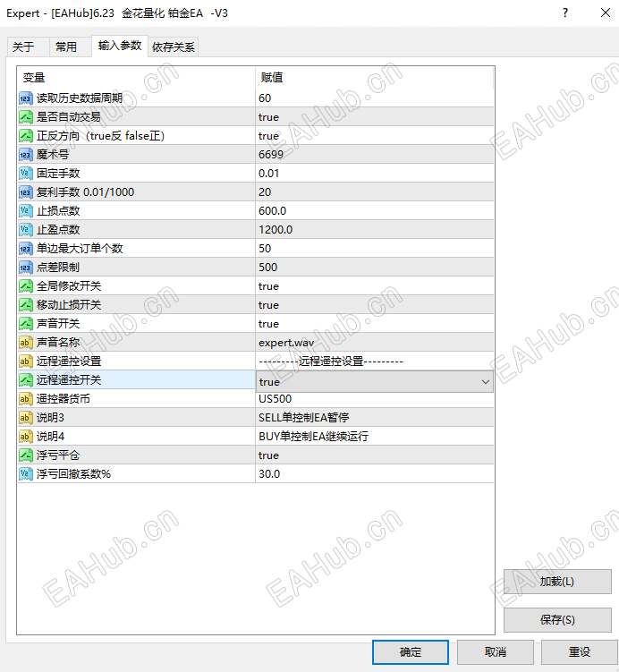Select the 声音开关 true value
Image resolution: width=619 pixels, height=672 pixels.
click(x=375, y=324)
